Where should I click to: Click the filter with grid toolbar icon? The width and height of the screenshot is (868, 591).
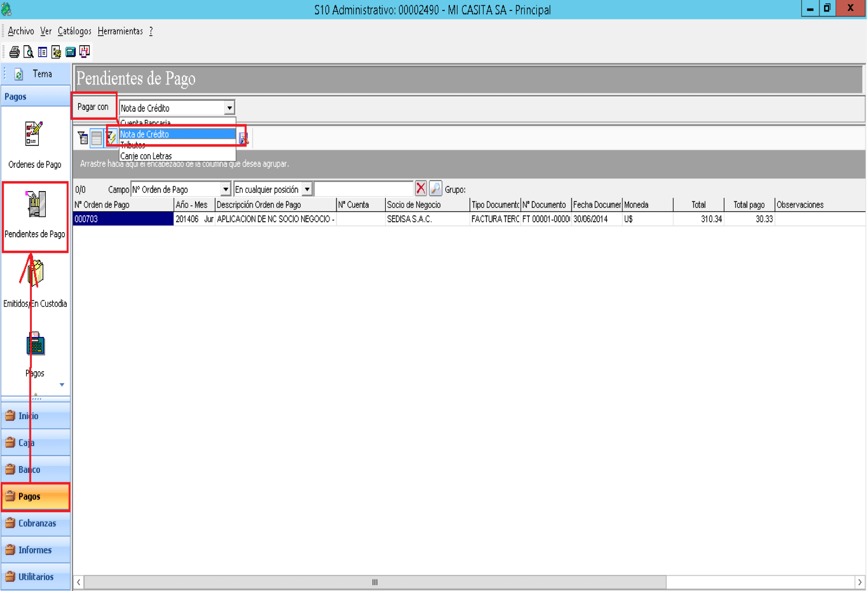click(x=83, y=138)
